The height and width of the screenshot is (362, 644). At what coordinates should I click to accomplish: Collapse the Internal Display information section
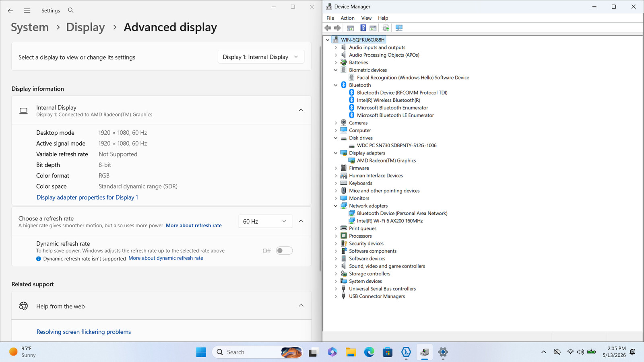[x=301, y=110]
